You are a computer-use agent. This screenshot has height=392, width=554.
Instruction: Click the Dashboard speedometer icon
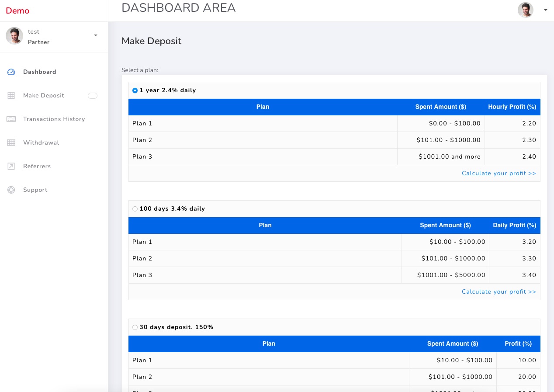click(11, 72)
